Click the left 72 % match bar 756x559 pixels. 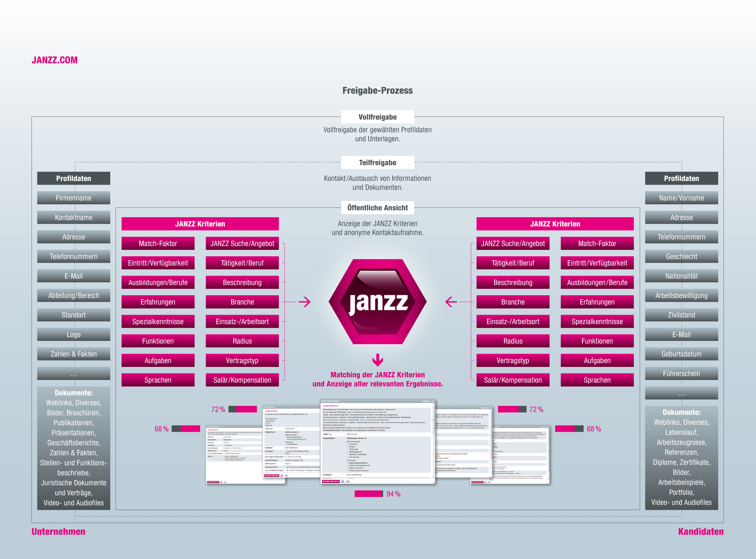pyautogui.click(x=243, y=409)
